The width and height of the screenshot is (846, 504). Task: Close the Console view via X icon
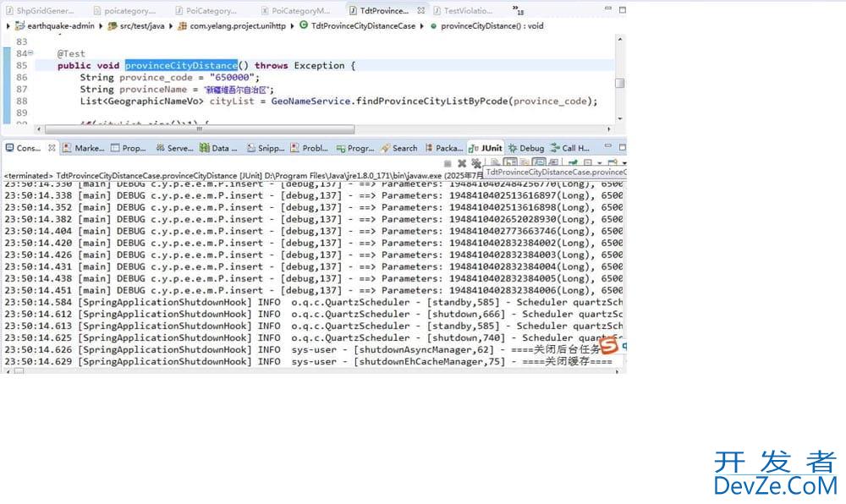(x=52, y=148)
